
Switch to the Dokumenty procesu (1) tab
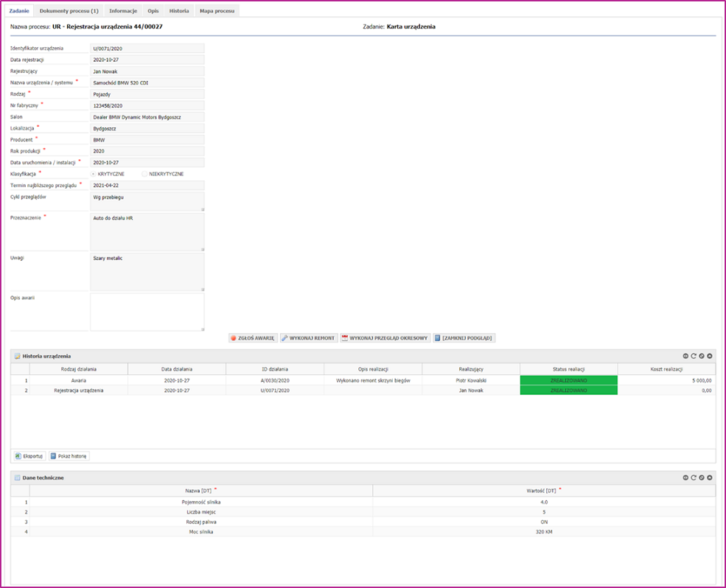click(x=69, y=11)
